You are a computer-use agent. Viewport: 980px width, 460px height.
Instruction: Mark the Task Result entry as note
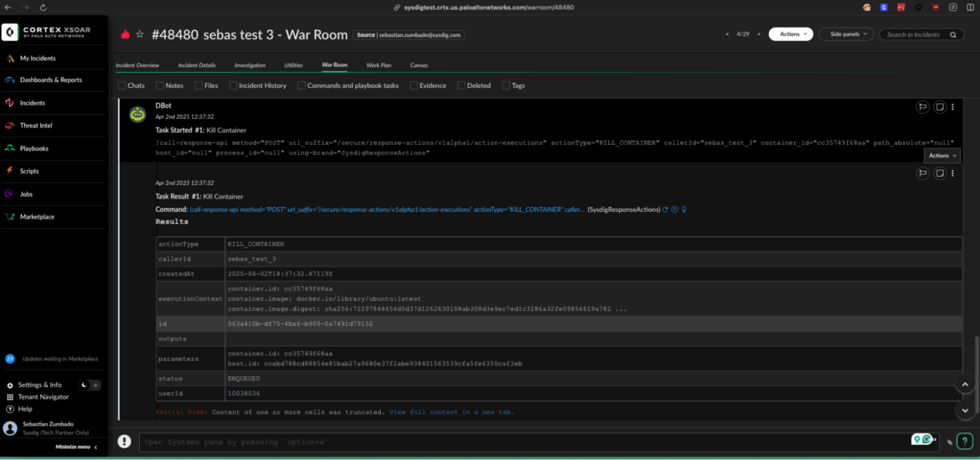pyautogui.click(x=939, y=173)
